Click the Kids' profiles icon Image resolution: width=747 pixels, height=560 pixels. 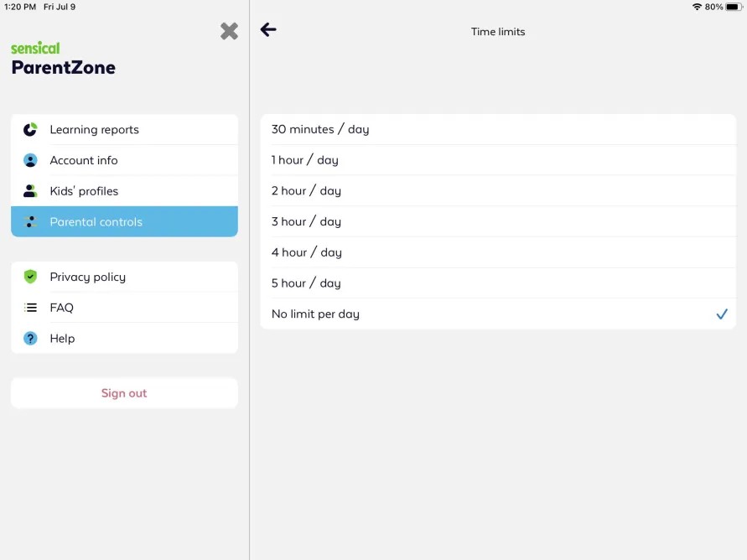click(x=30, y=191)
